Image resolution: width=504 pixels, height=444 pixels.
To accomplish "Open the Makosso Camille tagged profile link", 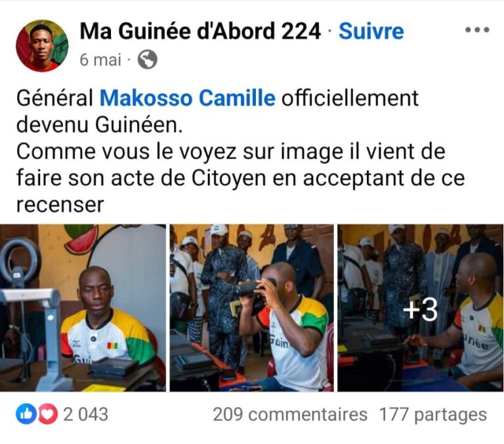I will click(x=188, y=98).
